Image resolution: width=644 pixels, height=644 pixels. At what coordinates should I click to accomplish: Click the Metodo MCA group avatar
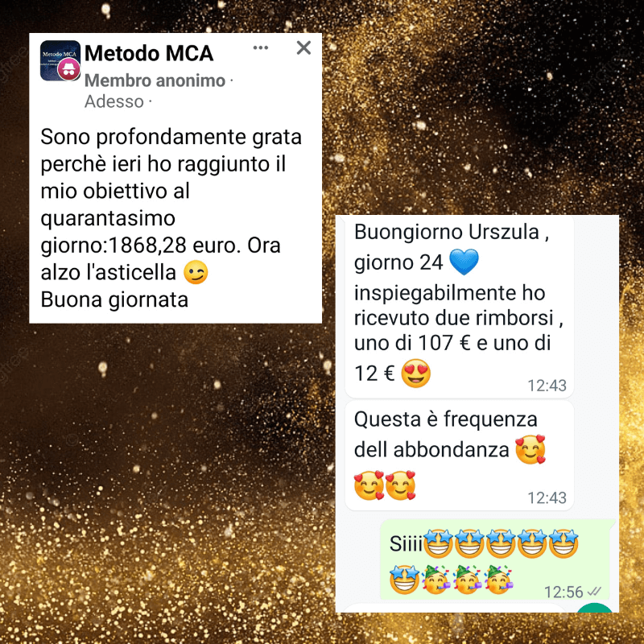(x=60, y=60)
